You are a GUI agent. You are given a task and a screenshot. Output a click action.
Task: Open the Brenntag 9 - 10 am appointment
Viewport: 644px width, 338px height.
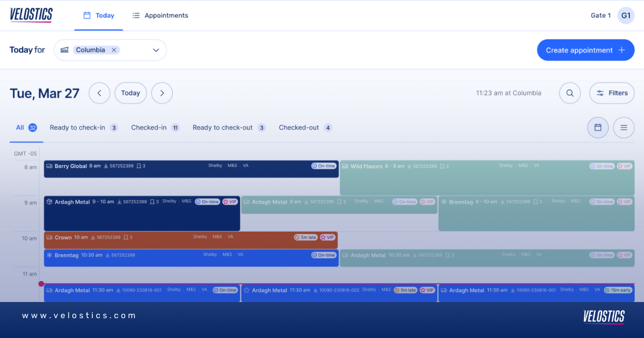[537, 213]
